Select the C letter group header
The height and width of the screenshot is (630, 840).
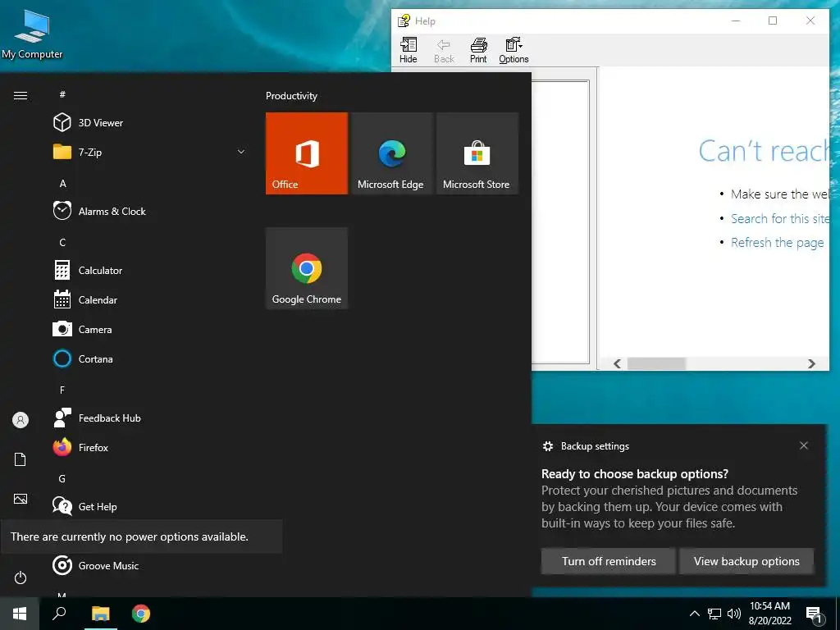(x=62, y=242)
